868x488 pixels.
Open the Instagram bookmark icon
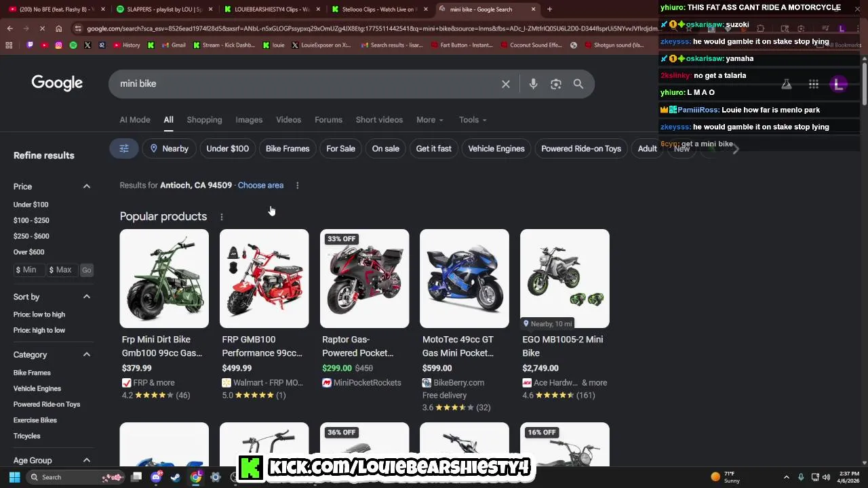click(x=59, y=45)
